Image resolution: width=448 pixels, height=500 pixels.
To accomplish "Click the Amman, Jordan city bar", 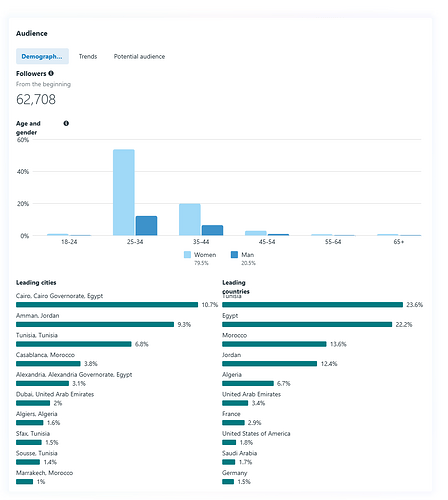I will coord(95,324).
